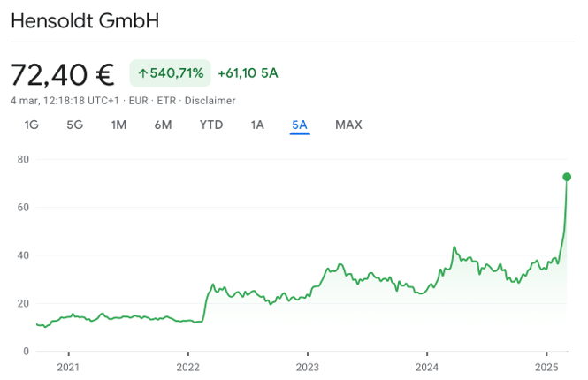Open the MAX range chart
588x380 pixels.
coord(348,125)
